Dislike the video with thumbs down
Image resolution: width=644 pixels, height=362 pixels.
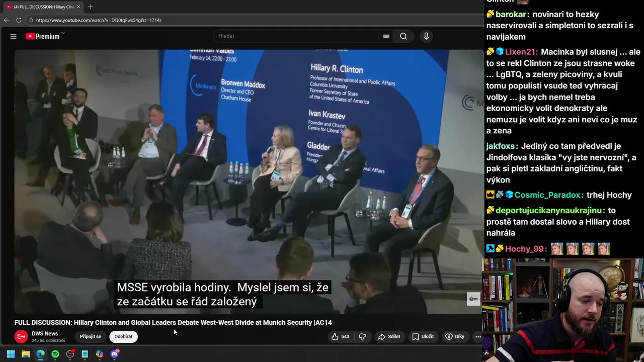[x=362, y=337]
